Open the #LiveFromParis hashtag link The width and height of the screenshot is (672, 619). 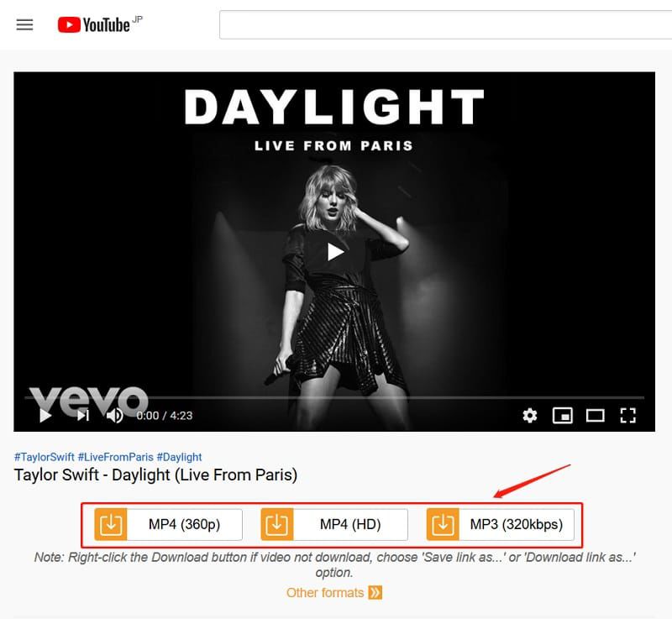115,457
